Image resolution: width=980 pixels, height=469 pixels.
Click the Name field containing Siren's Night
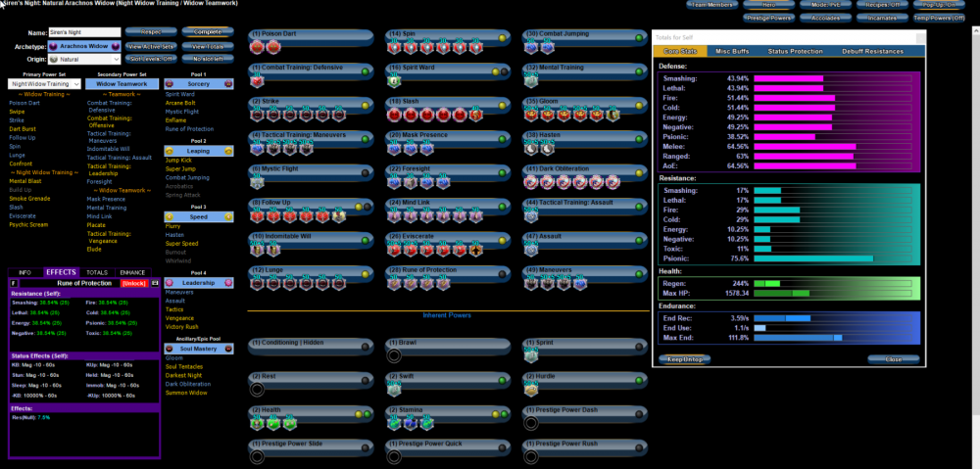click(84, 32)
